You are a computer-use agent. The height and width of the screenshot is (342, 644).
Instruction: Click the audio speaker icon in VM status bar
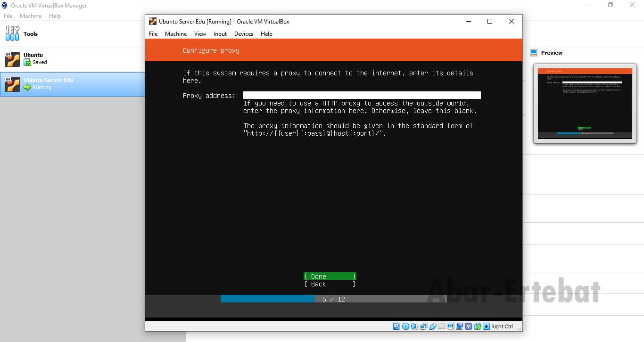414,326
